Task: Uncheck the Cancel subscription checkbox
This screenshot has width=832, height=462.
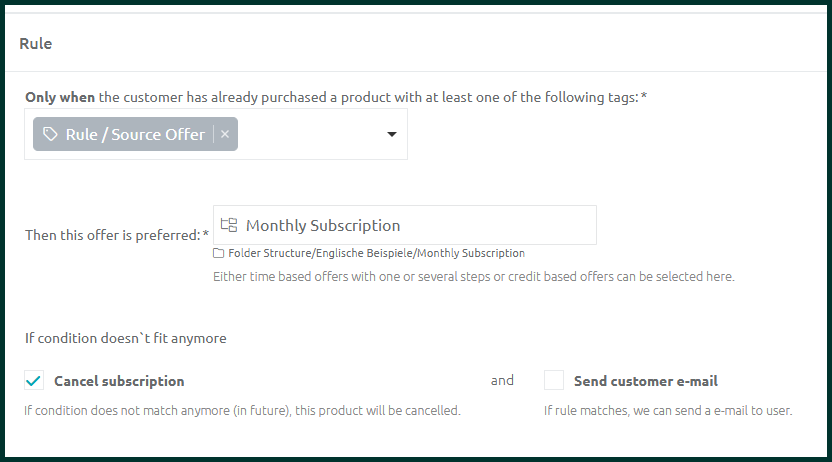Action: [x=34, y=380]
